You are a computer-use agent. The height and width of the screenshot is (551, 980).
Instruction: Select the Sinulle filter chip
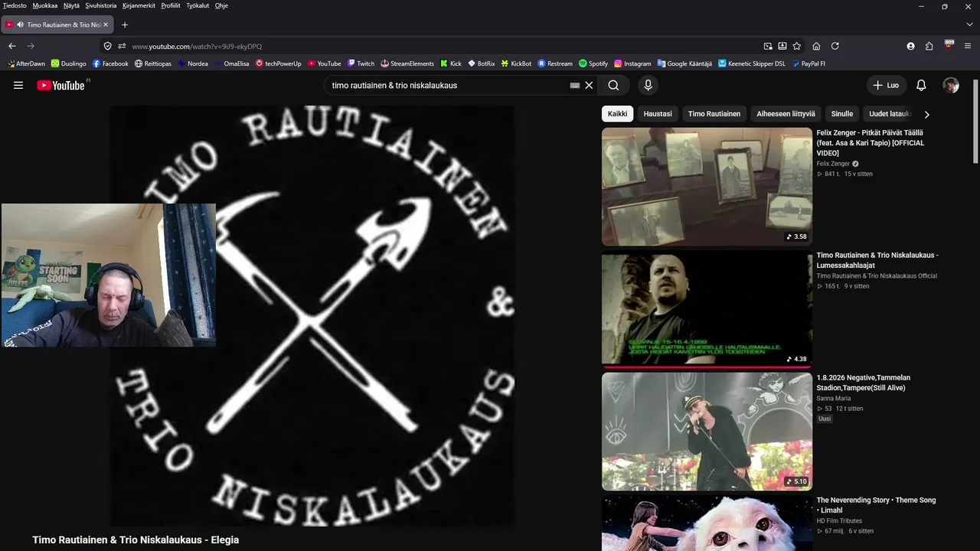[x=842, y=114]
